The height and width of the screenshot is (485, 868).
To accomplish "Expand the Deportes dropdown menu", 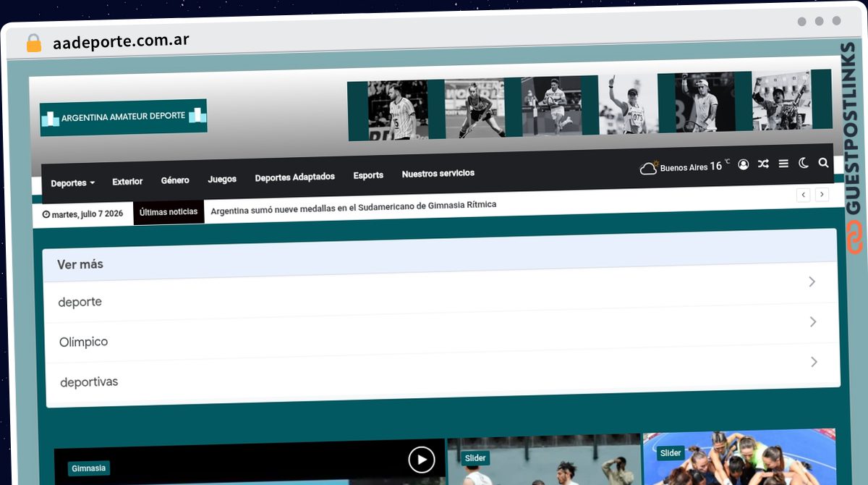I will coord(72,183).
